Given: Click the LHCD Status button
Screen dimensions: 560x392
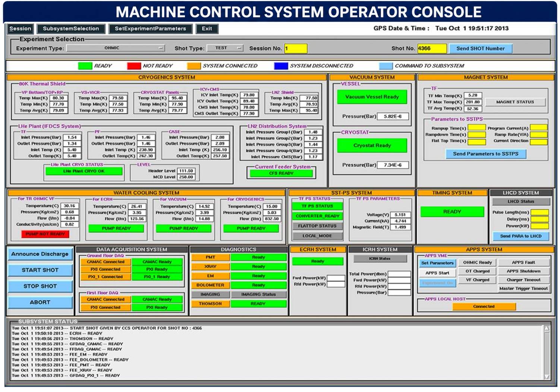Looking at the screenshot, I should pyautogui.click(x=520, y=201).
